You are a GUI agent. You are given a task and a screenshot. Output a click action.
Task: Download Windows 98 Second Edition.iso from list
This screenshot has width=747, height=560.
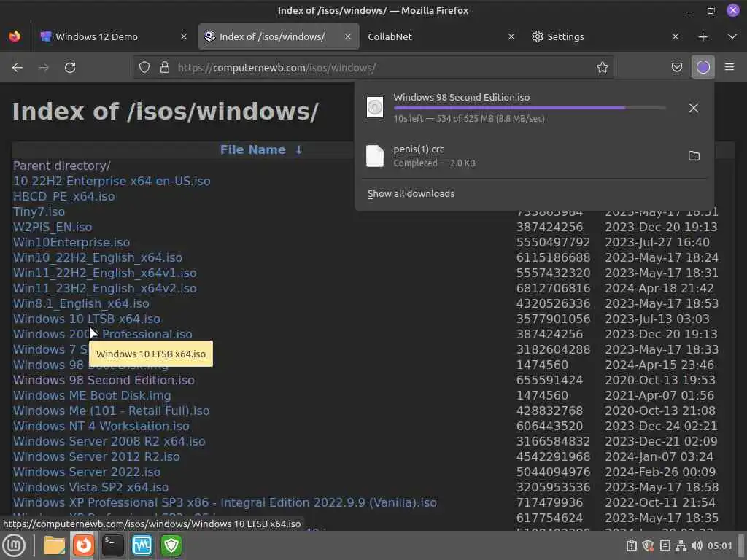pos(104,380)
